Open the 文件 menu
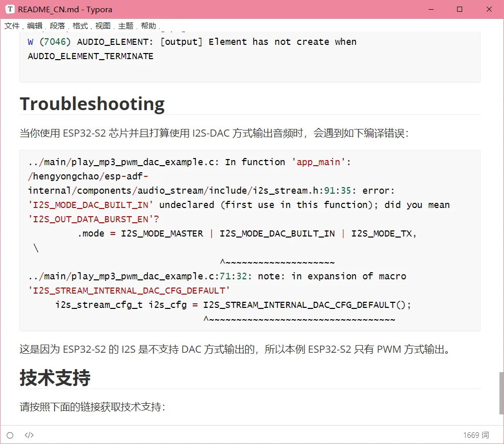 pos(12,26)
